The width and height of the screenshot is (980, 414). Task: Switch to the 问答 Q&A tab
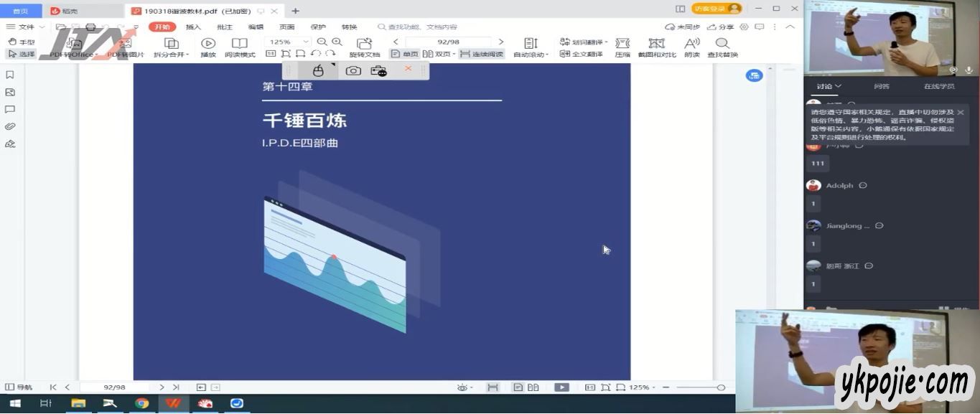click(882, 86)
